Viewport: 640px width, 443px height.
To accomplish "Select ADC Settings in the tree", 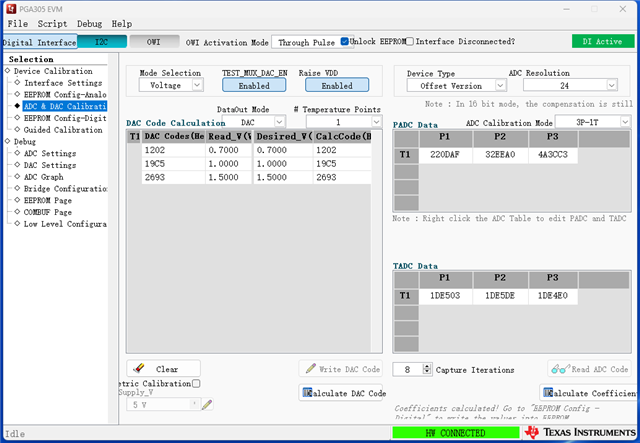I will pos(50,153).
